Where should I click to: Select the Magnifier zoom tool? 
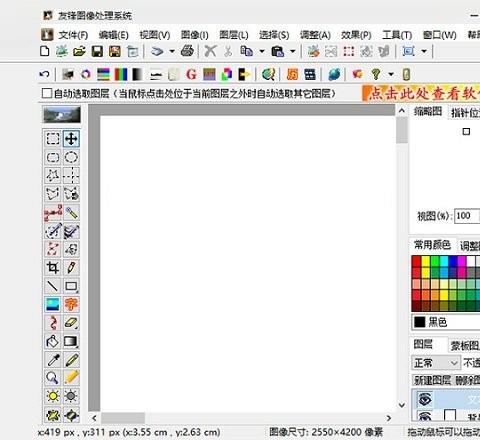coord(53,378)
